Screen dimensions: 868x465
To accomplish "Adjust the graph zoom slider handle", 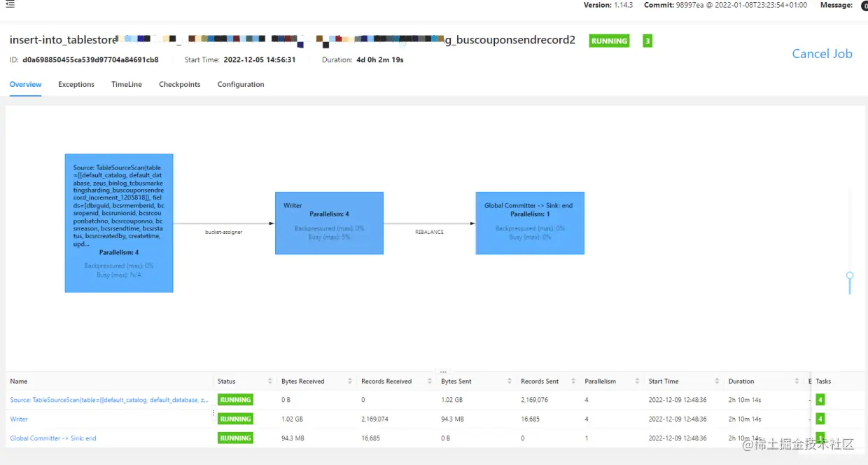I will [850, 277].
